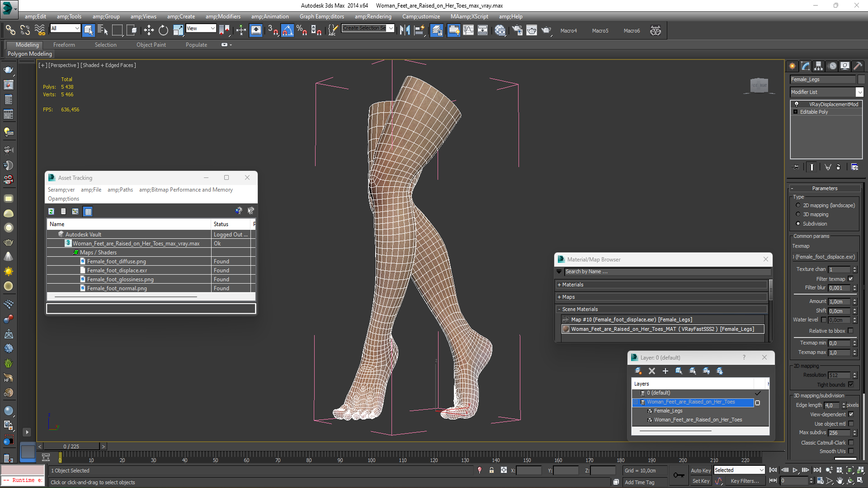Click the Render Production teapot icon
Image resolution: width=868 pixels, height=488 pixels.
546,30
